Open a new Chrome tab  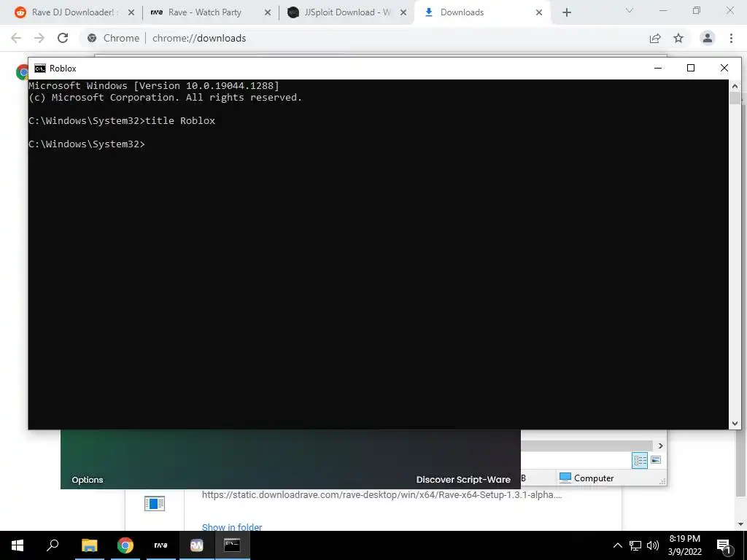point(566,12)
